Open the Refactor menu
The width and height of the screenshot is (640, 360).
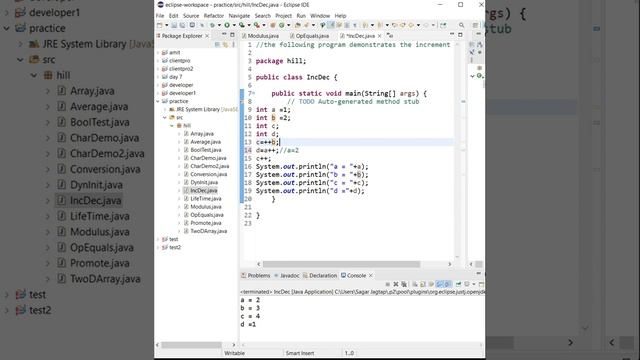pos(214,16)
